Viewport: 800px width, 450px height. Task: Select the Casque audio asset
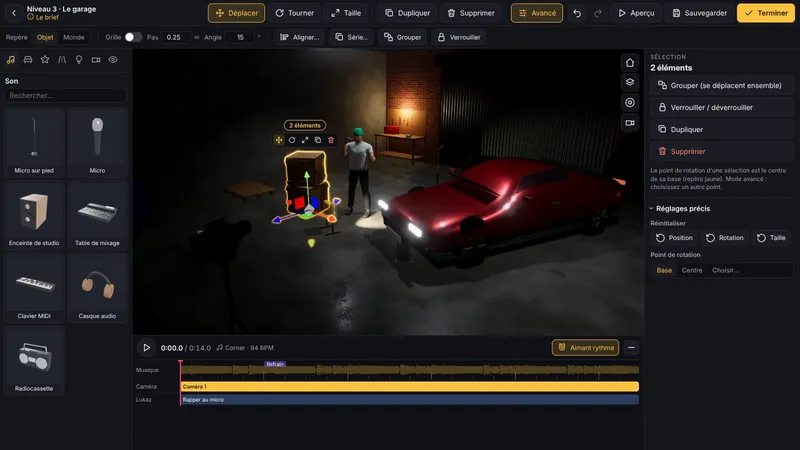point(97,288)
